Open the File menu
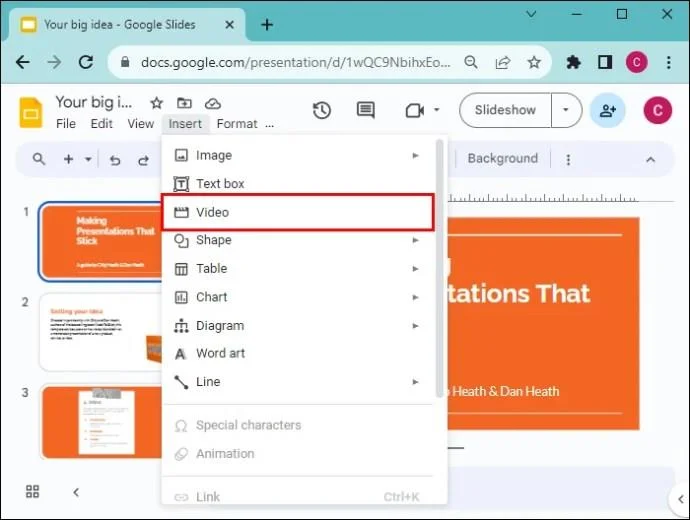 (66, 124)
